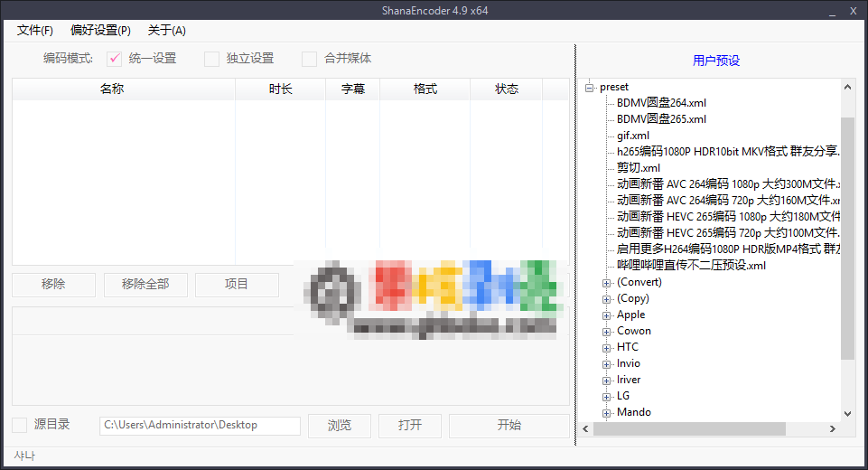Select the 剪切.xml preset
The width and height of the screenshot is (868, 470).
(638, 168)
